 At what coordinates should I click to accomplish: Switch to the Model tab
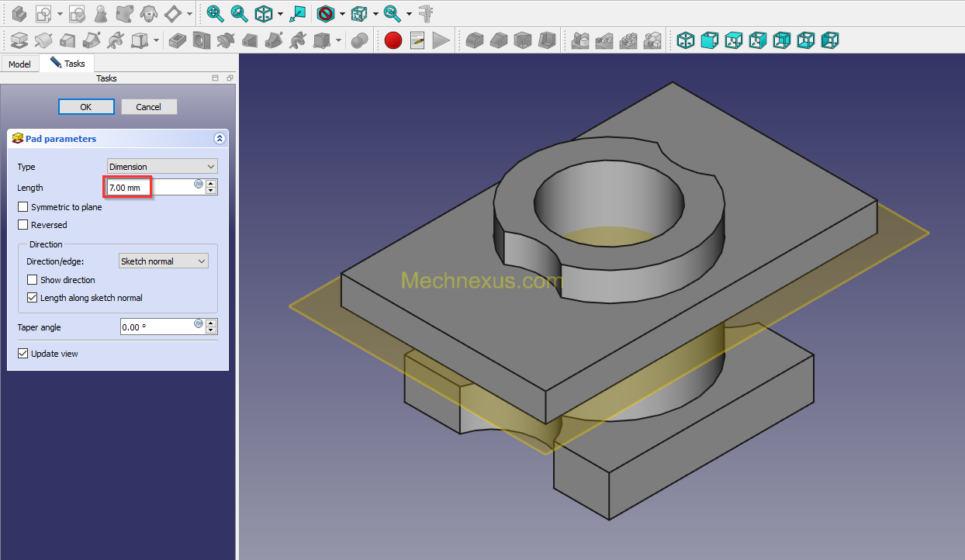(x=19, y=64)
